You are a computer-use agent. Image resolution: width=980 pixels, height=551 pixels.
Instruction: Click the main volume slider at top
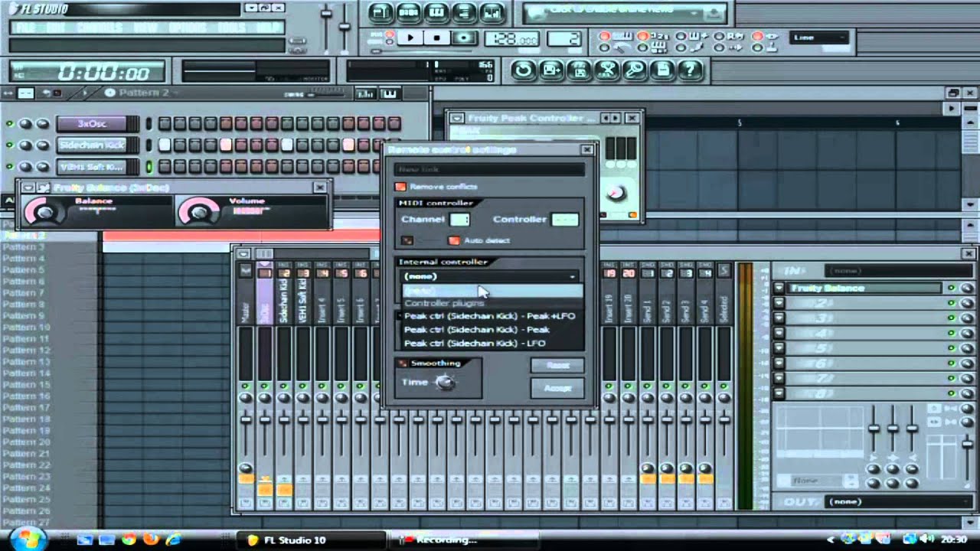pos(326,26)
